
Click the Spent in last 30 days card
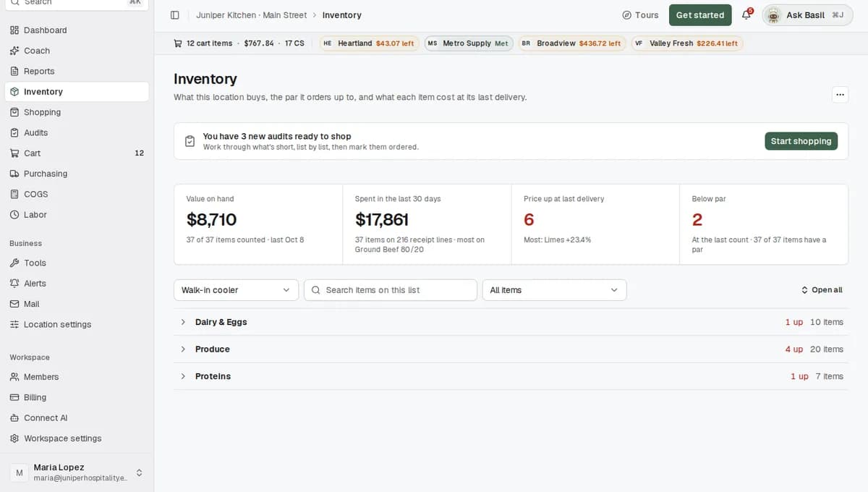(x=427, y=224)
